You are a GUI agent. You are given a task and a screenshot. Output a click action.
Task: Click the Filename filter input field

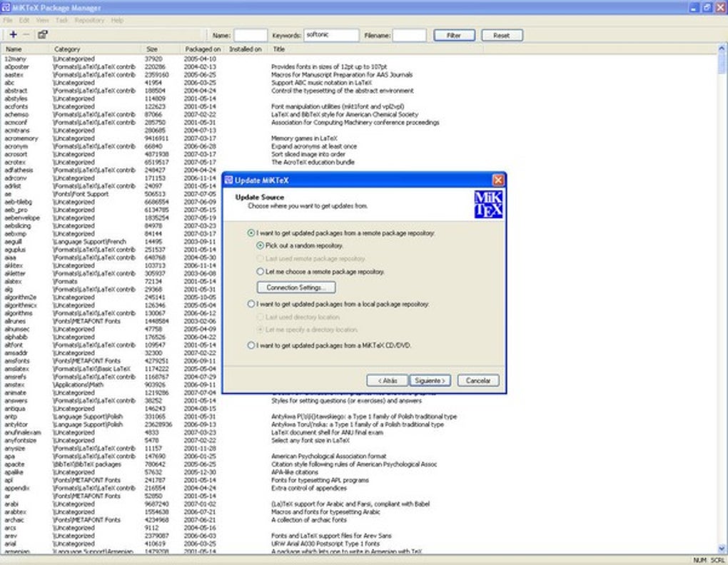[410, 35]
